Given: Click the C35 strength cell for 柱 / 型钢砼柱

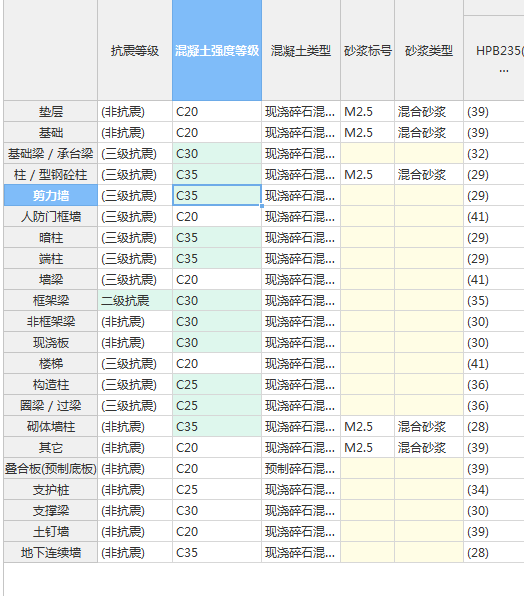Looking at the screenshot, I should [x=217, y=174].
